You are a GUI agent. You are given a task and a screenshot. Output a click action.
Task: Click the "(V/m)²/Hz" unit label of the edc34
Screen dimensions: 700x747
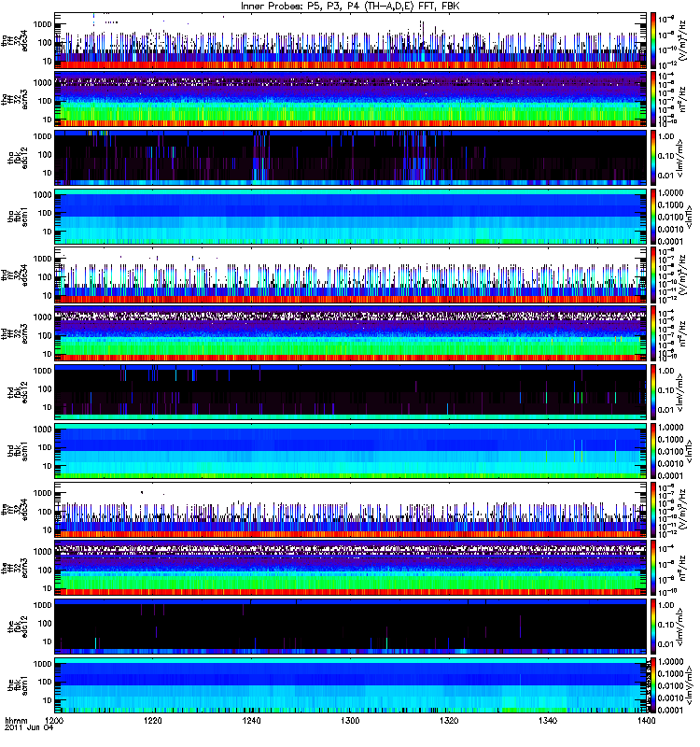[682, 510]
